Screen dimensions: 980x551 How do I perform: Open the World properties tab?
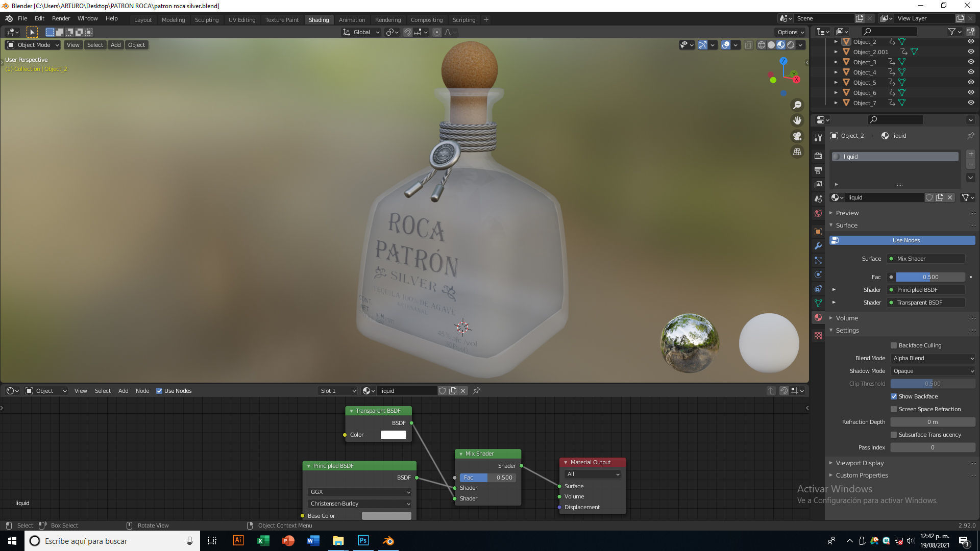(x=818, y=213)
